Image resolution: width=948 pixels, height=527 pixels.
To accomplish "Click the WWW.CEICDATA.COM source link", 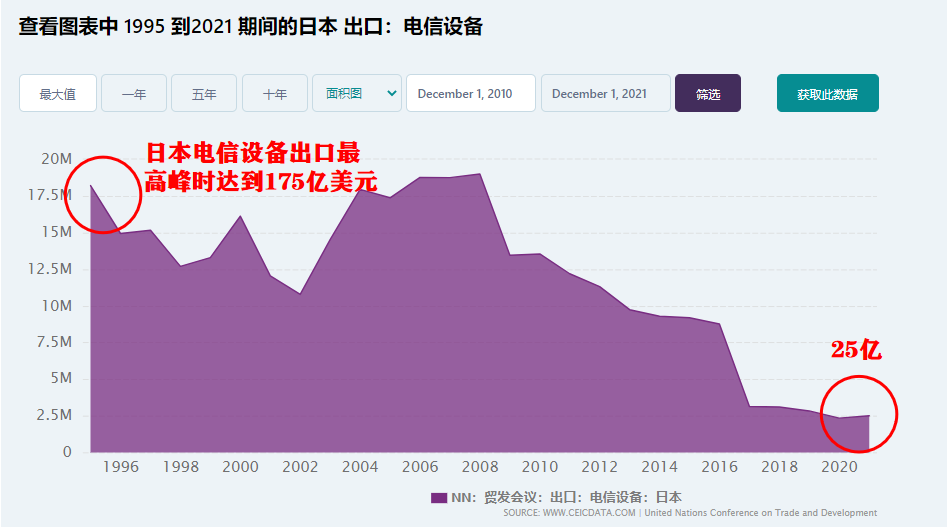I will click(589, 512).
